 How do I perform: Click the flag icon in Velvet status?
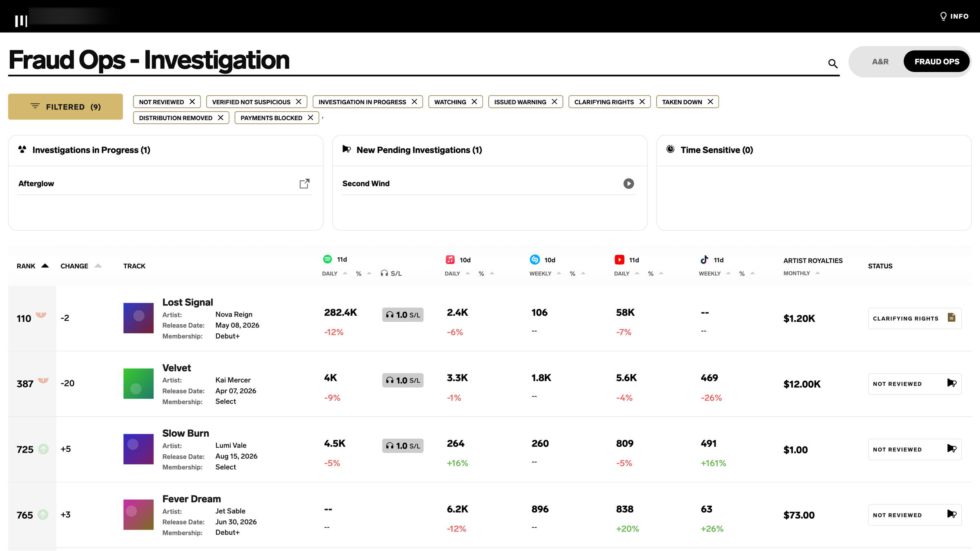(951, 383)
